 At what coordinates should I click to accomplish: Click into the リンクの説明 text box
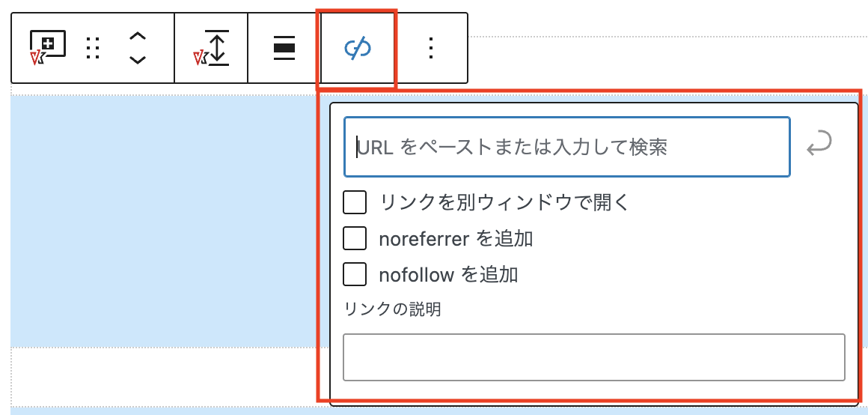coord(593,357)
